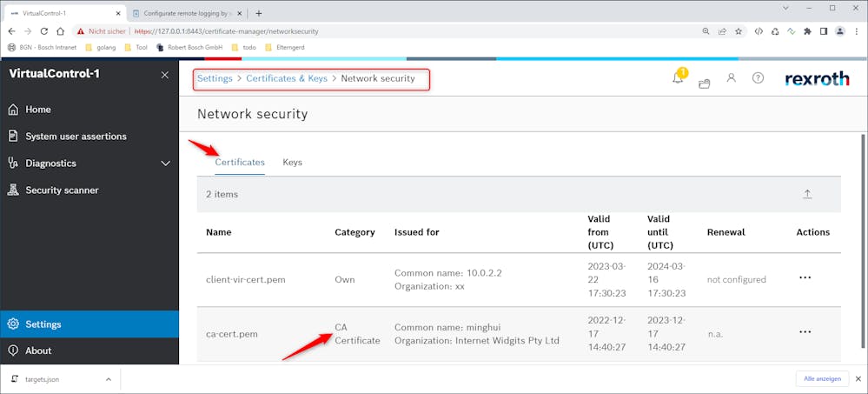Image resolution: width=868 pixels, height=394 pixels.
Task: Click the share page icon in address bar
Action: coord(722,31)
